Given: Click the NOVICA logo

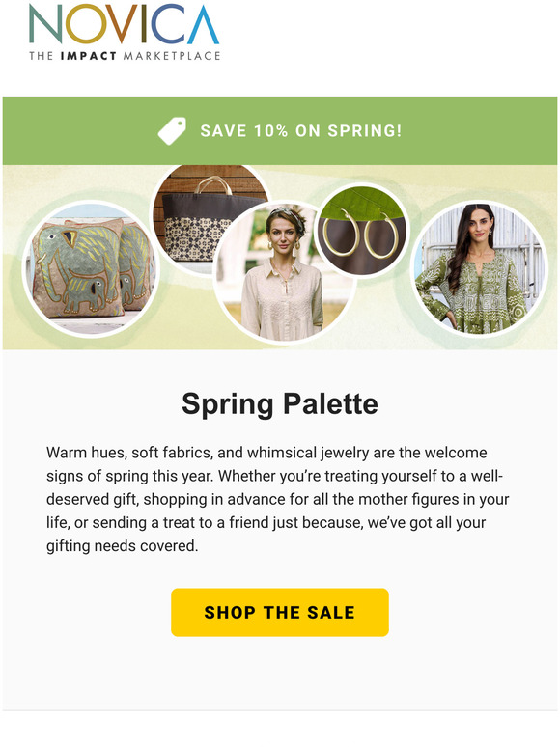Looking at the screenshot, I should pyautogui.click(x=125, y=33).
